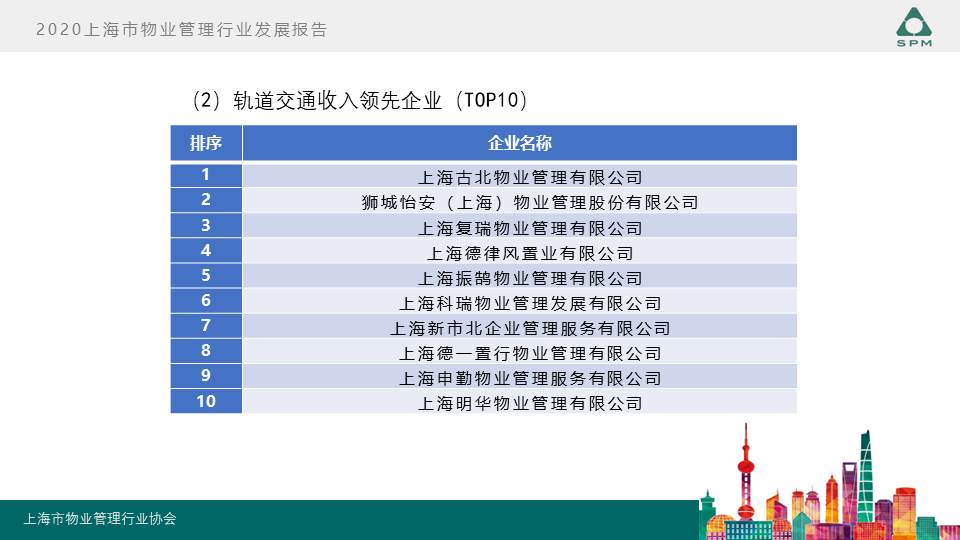
Task: Click footer text 上海市物业管理行业协会
Action: 100,519
